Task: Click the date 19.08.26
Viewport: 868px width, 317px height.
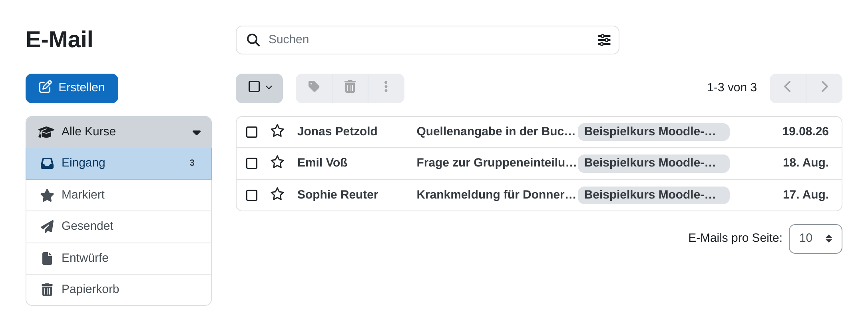Action: (x=805, y=131)
